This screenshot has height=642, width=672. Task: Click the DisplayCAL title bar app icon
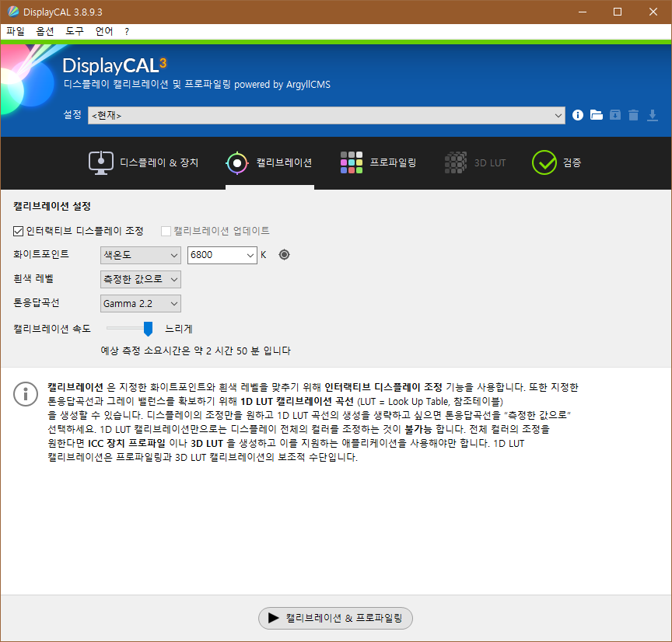point(13,12)
